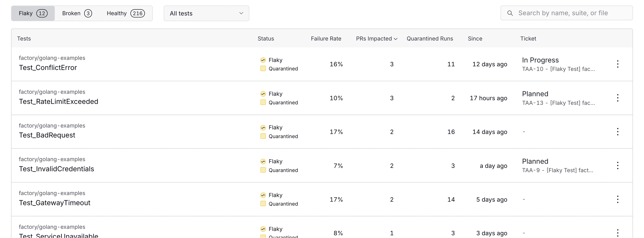The height and width of the screenshot is (238, 644).
Task: Click the 3 days ago value
Action: point(492,233)
